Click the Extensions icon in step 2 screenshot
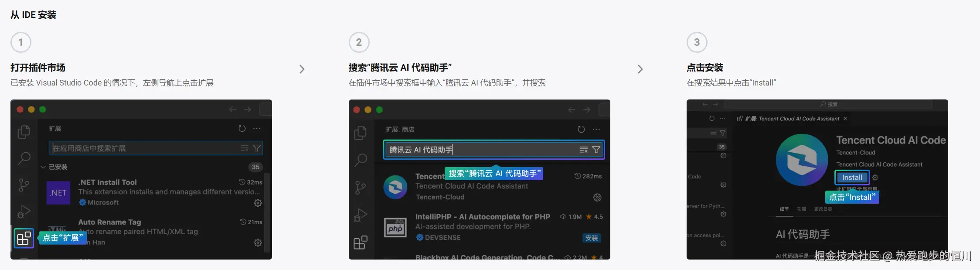The image size is (980, 270). pyautogui.click(x=361, y=243)
